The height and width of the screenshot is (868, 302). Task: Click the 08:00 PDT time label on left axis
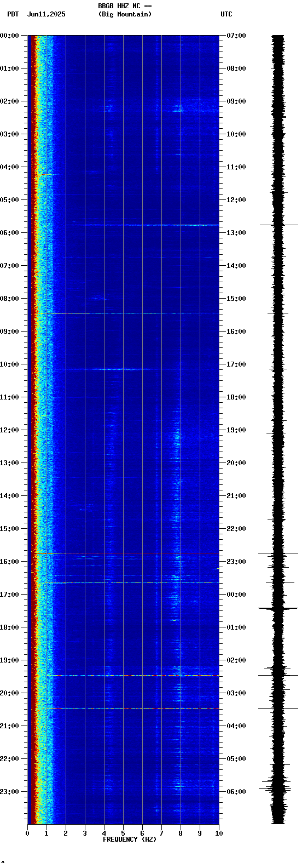(x=10, y=299)
